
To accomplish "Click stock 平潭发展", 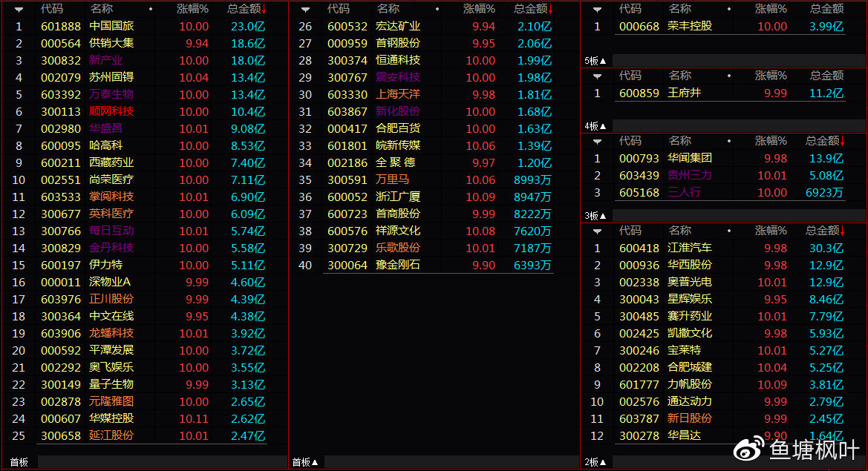I will pyautogui.click(x=112, y=351).
